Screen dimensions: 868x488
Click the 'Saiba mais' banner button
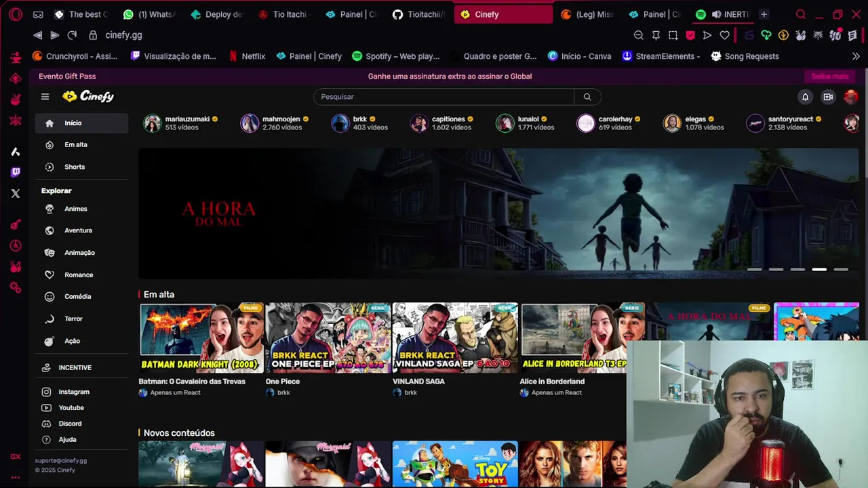[x=830, y=77]
